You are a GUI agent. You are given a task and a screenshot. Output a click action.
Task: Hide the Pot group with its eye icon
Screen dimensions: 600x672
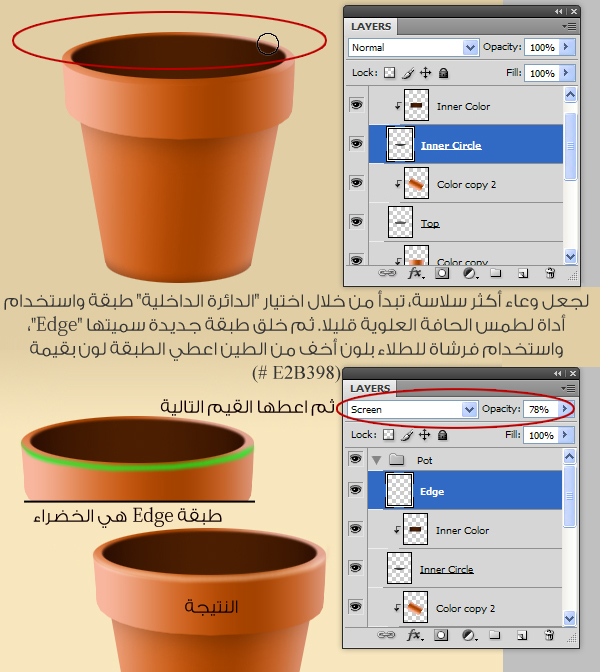[x=356, y=459]
